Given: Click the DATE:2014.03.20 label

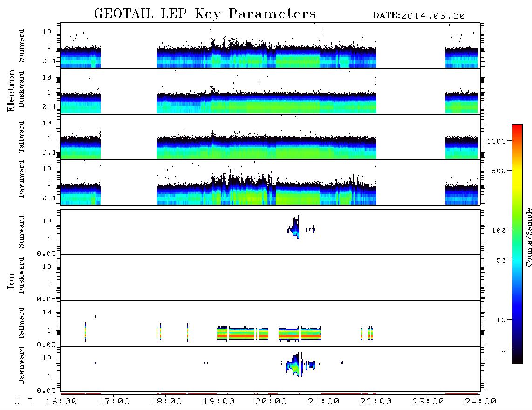Looking at the screenshot, I should [x=419, y=16].
